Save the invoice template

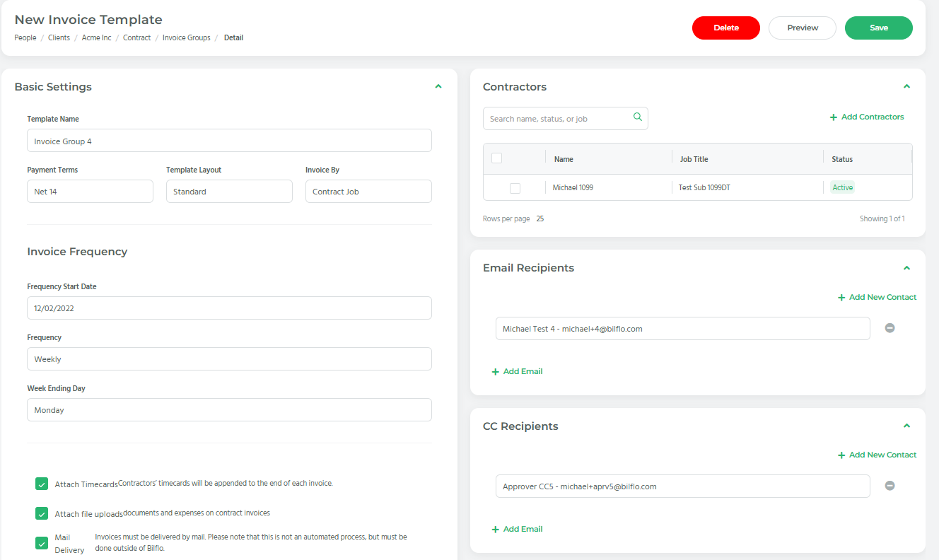click(879, 28)
